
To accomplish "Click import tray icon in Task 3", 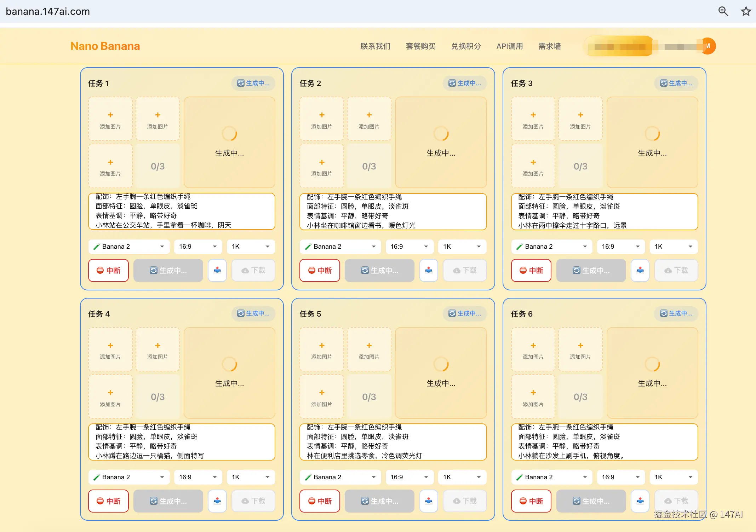I will point(640,271).
